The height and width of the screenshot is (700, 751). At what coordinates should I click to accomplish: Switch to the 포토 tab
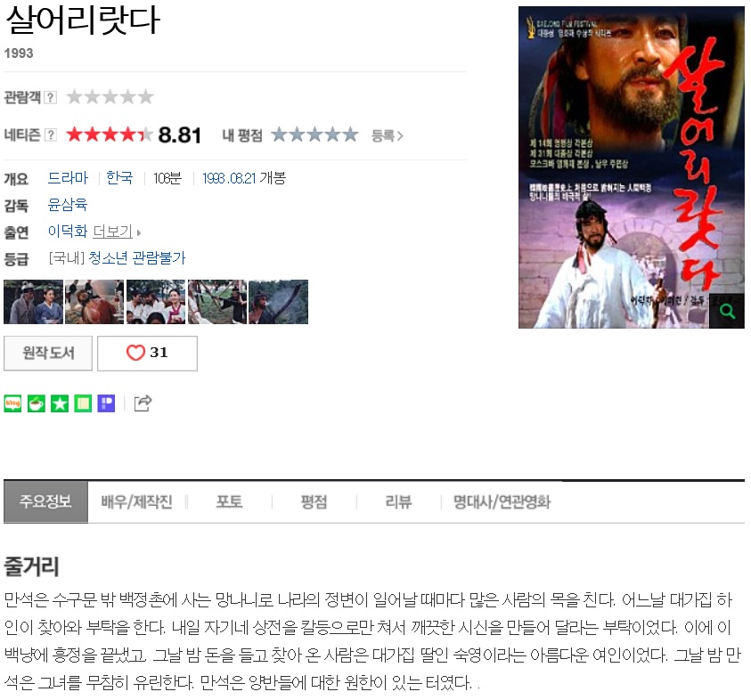click(230, 501)
